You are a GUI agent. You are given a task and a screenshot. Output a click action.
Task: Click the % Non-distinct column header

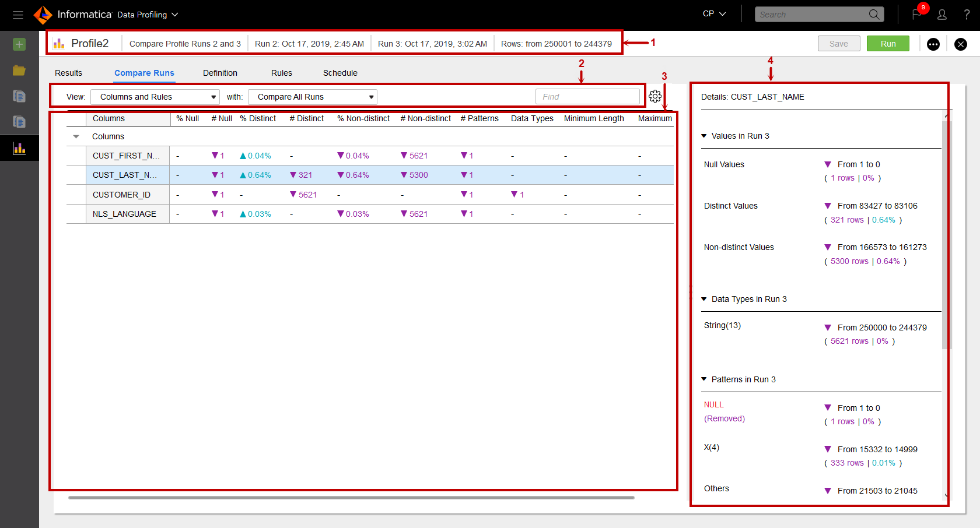click(x=363, y=118)
